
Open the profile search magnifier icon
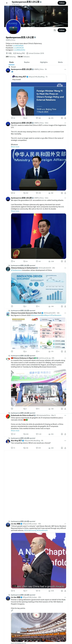click(55, 30)
